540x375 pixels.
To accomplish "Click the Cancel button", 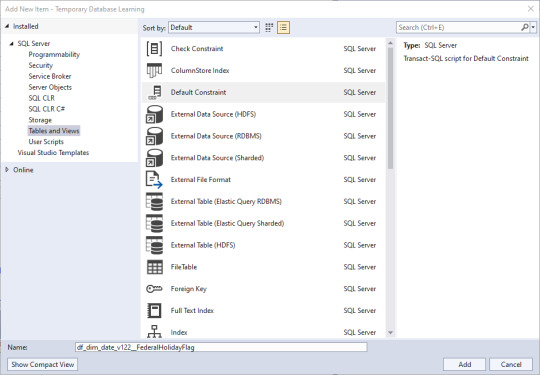I will 511,364.
